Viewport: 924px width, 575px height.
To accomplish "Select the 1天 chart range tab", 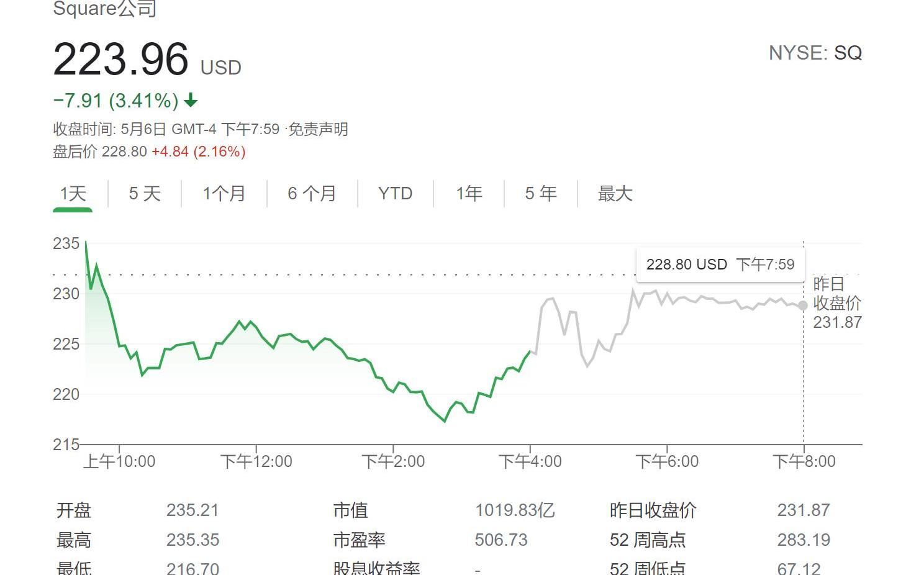I will (x=73, y=194).
